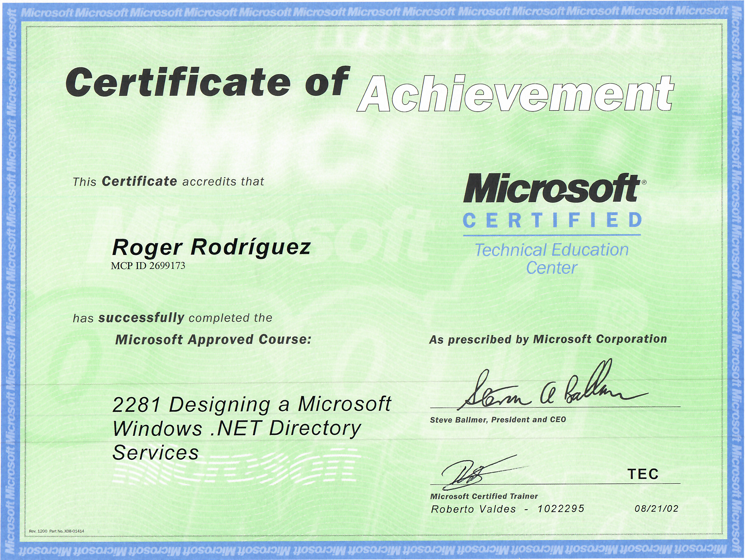745x560 pixels.
Task: Click the "TEC" text
Action: pos(643,474)
